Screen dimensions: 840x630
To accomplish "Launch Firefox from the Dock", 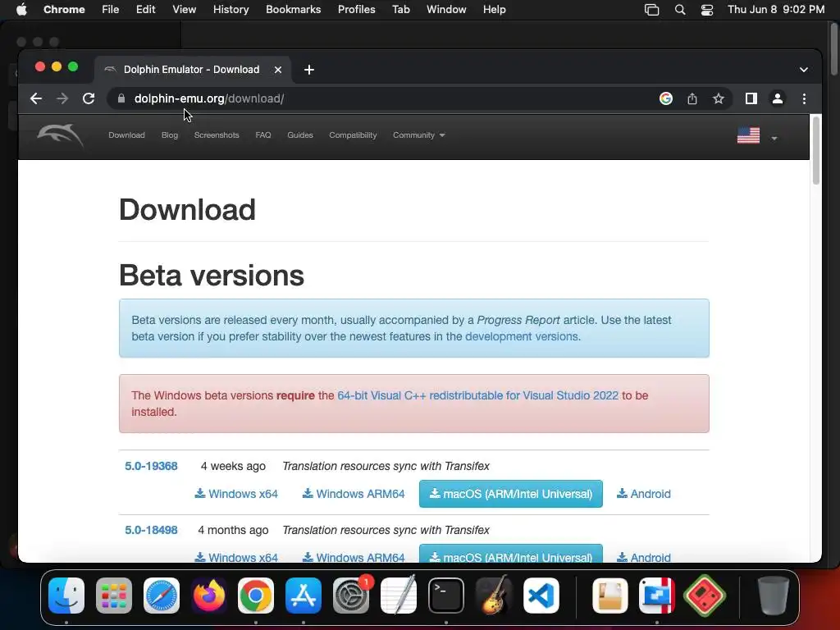I will point(208,596).
